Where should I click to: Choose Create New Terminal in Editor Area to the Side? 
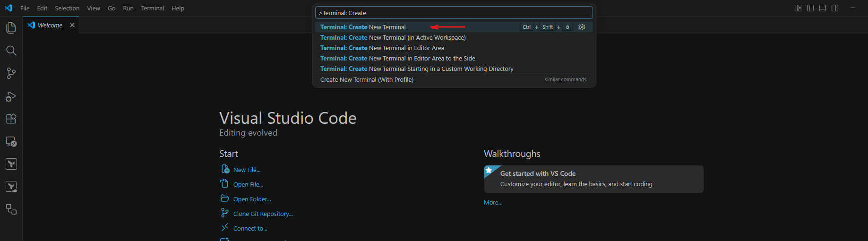click(454, 58)
